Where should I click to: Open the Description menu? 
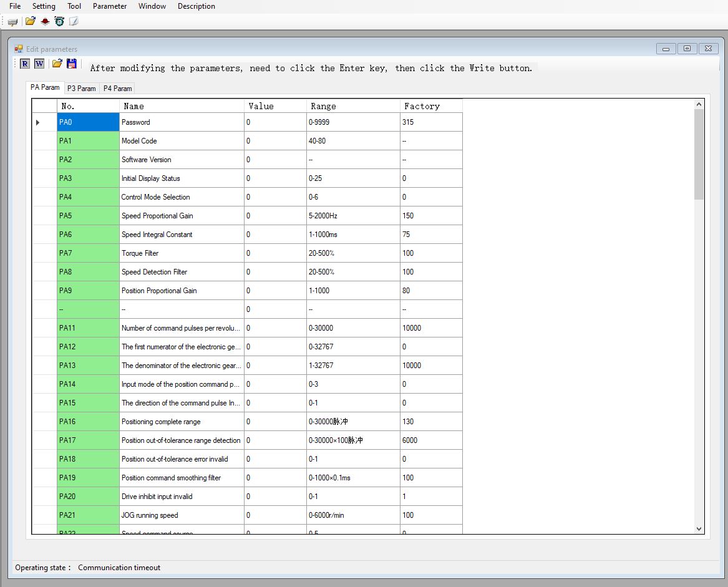point(196,6)
